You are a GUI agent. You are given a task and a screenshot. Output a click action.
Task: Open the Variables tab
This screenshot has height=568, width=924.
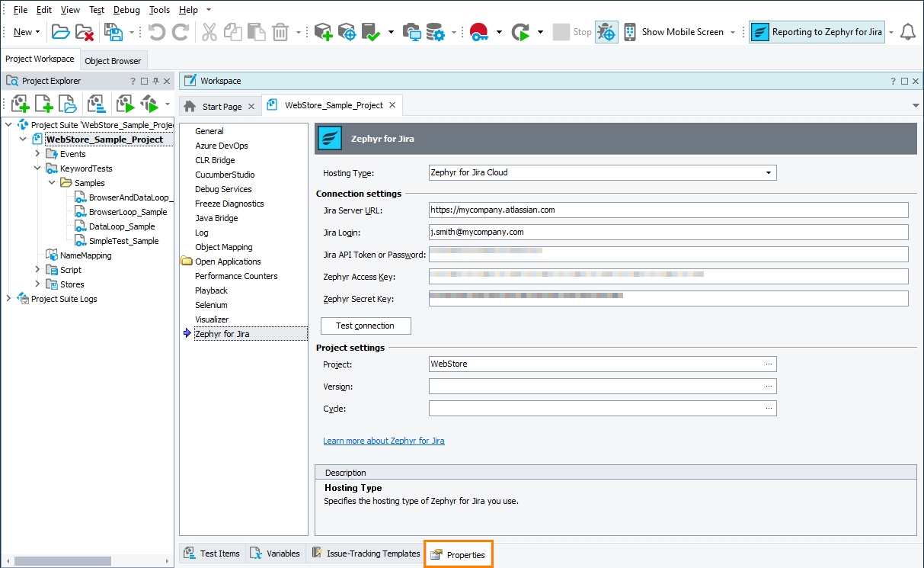(x=275, y=554)
